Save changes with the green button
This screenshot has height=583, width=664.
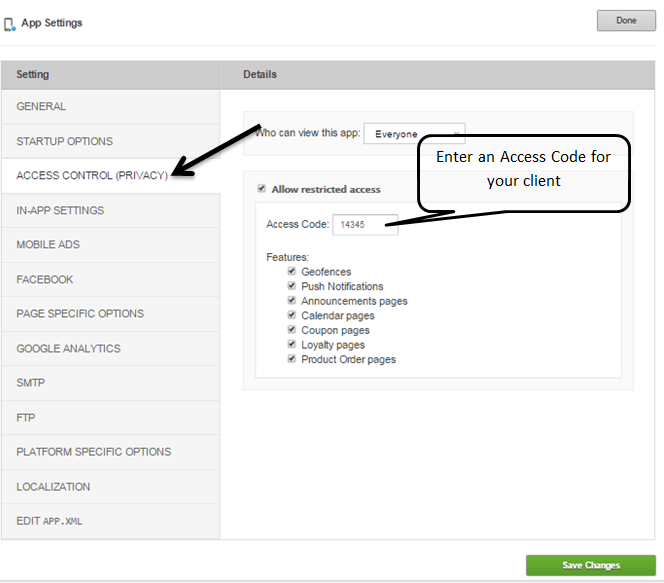pos(590,565)
